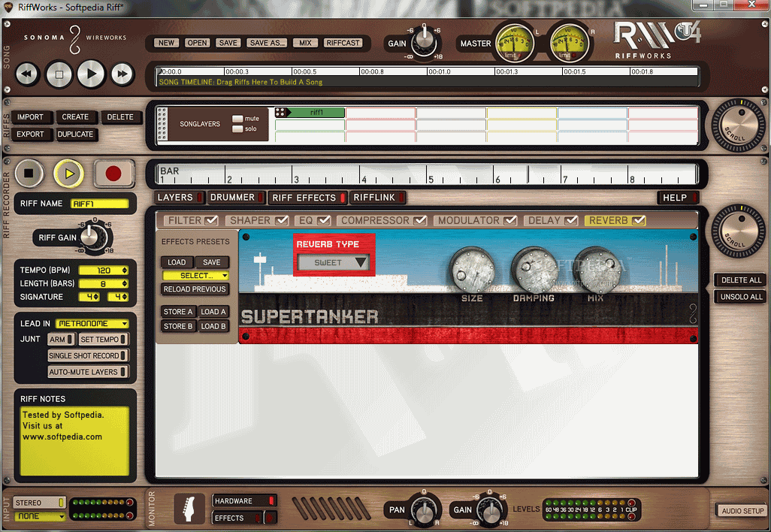Play the riff with the yellow play button
Screen dimensions: 771x532
point(68,173)
